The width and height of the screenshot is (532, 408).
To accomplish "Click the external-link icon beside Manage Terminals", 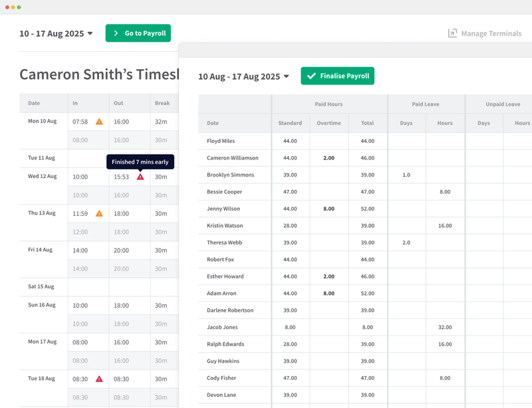I will 452,33.
